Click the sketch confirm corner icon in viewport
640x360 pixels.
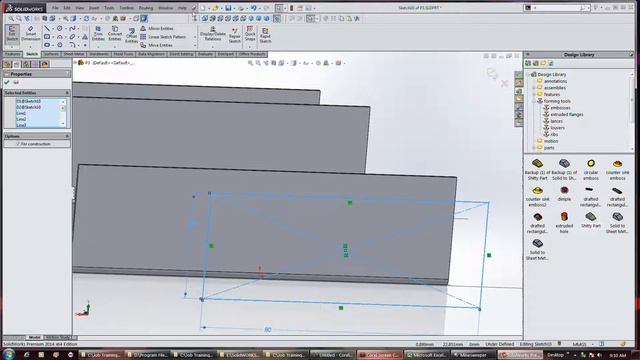(493, 73)
